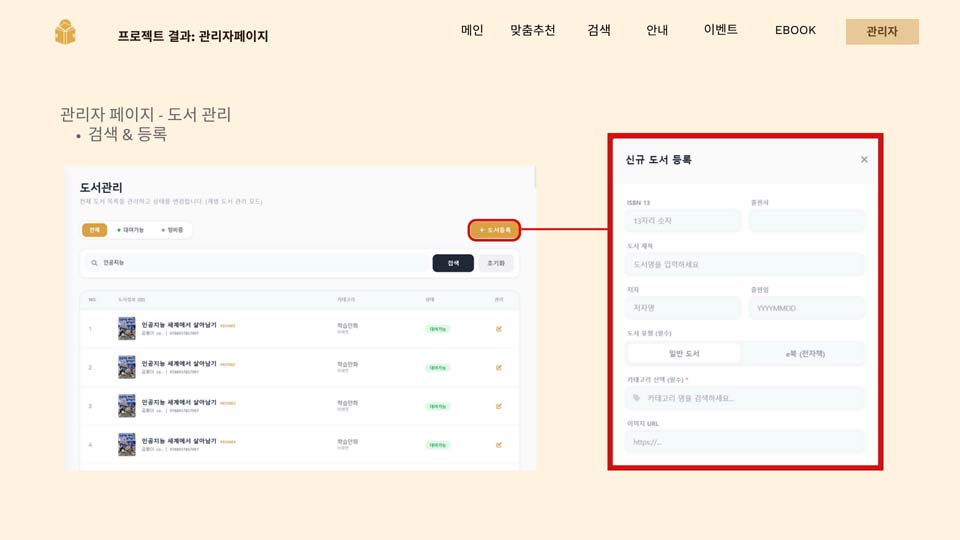This screenshot has width=960, height=540.
Task: Click the first book cover thumbnail
Action: pos(127,329)
